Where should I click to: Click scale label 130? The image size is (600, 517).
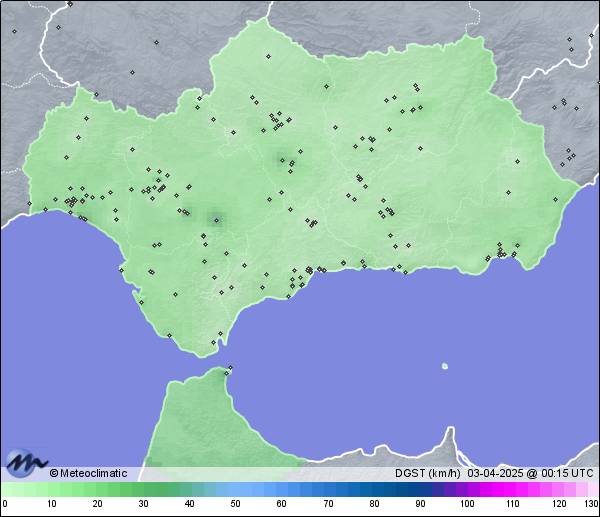click(x=592, y=504)
